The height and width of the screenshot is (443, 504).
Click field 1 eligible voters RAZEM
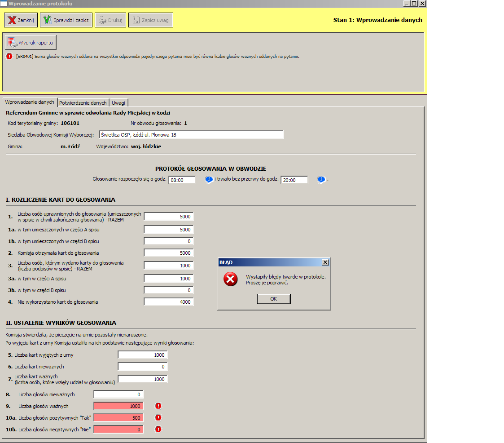tap(168, 217)
